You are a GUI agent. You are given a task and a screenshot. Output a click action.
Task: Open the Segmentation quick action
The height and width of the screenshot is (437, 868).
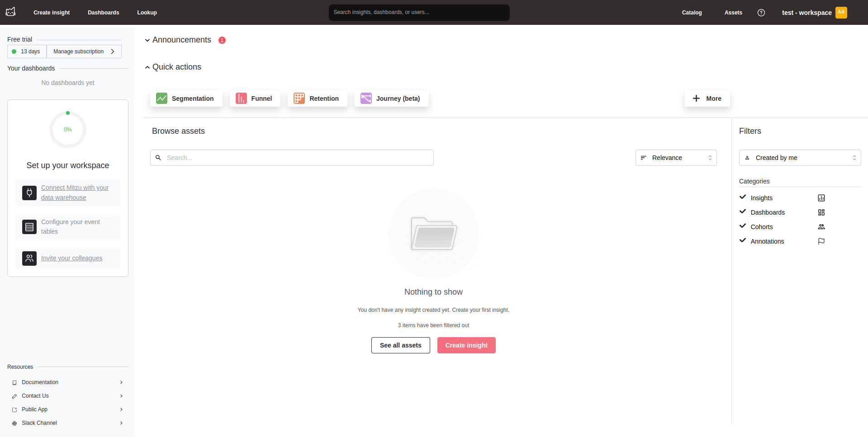pyautogui.click(x=186, y=98)
